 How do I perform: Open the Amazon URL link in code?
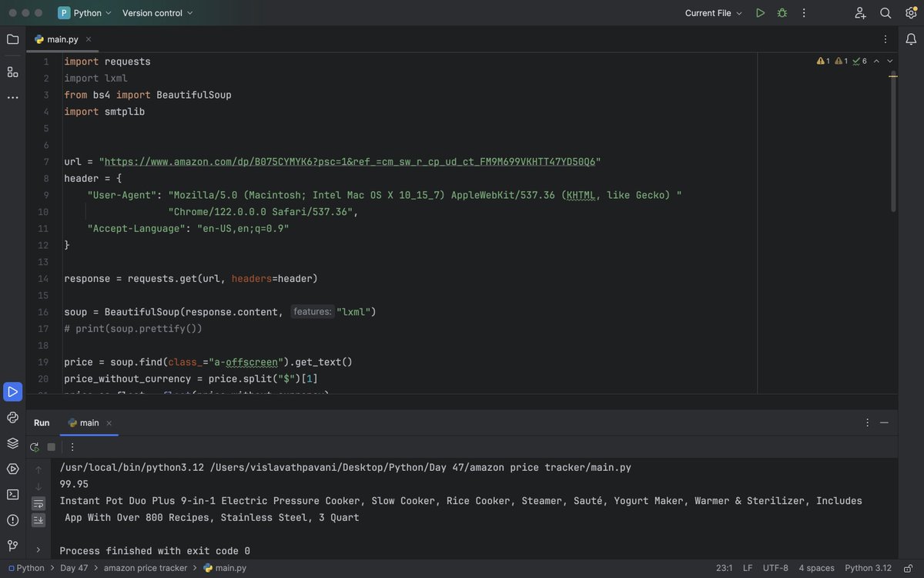click(350, 162)
